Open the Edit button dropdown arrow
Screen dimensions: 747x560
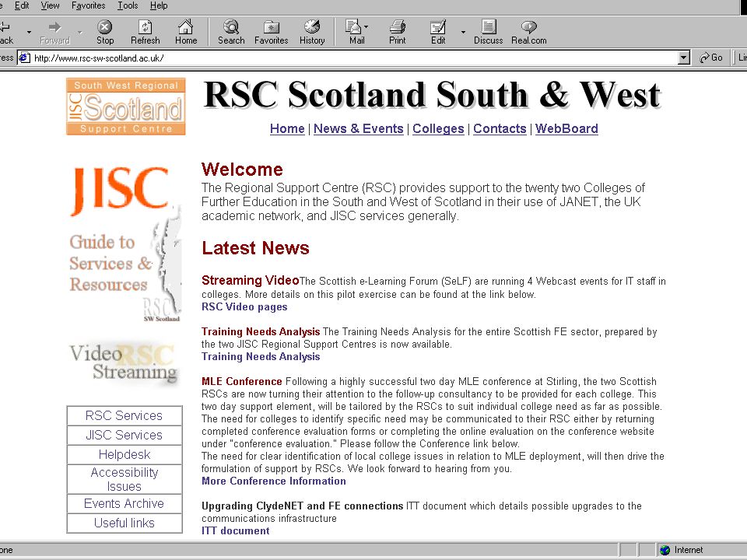[463, 33]
